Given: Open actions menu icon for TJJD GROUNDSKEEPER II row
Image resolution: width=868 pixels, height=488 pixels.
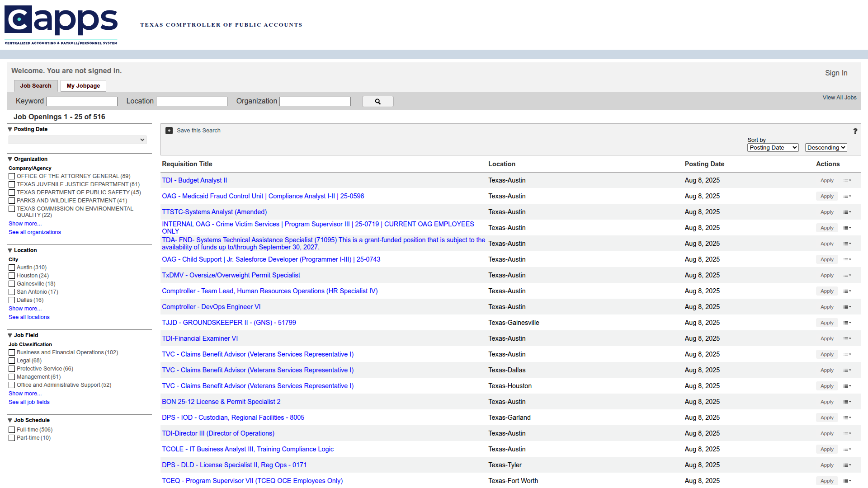Looking at the screenshot, I should (x=847, y=323).
